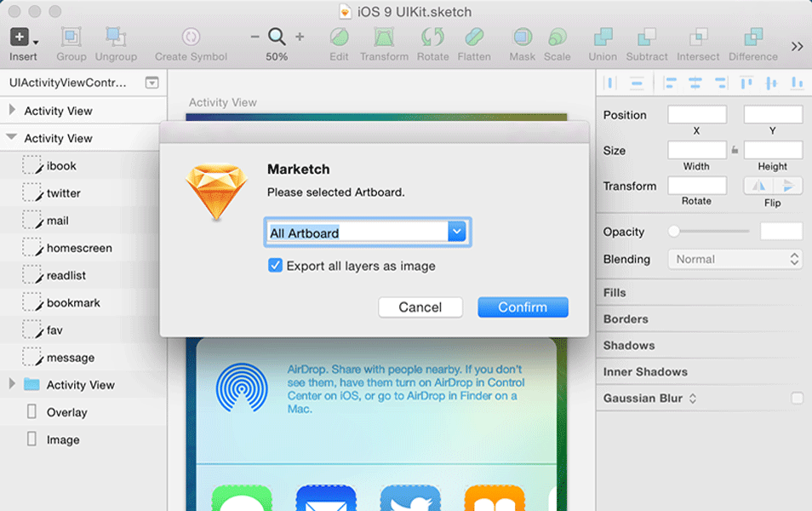
Task: Uncheck Export all layers as image
Action: (275, 266)
